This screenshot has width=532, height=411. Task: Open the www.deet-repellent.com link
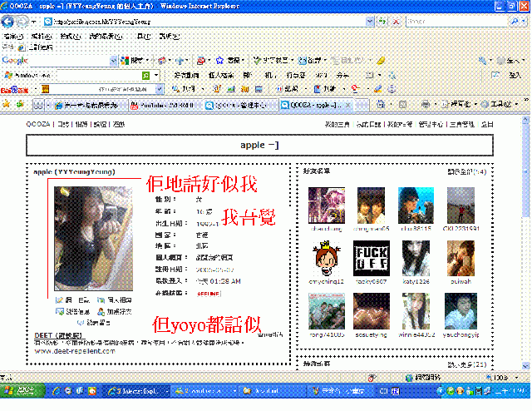(x=75, y=351)
